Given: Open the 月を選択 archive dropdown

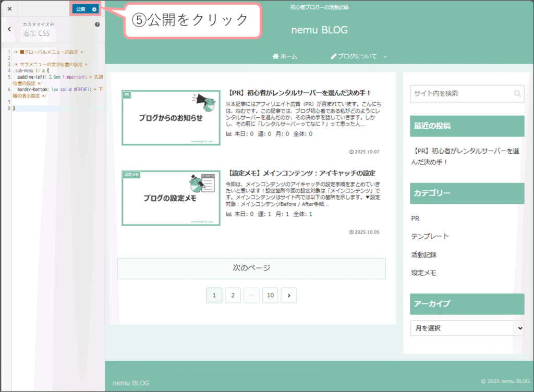Looking at the screenshot, I should coord(467,328).
